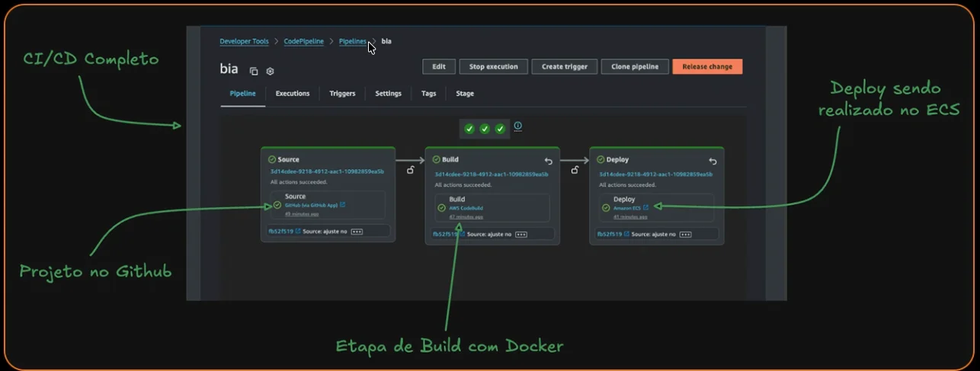Click the 'Source: ajuste no' text in Deploy stage

[653, 235]
